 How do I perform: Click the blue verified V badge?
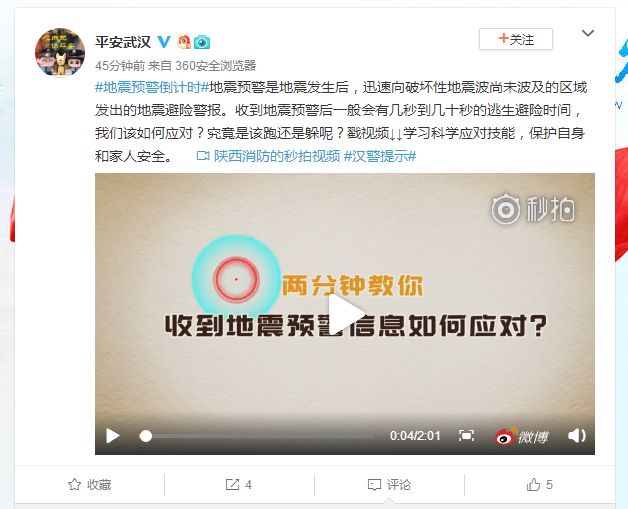[164, 42]
